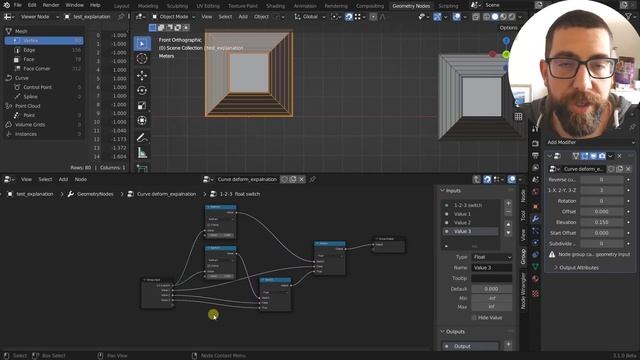This screenshot has width=640, height=360.
Task: Click the Z axis on the navigation gizmo
Action: point(506,41)
